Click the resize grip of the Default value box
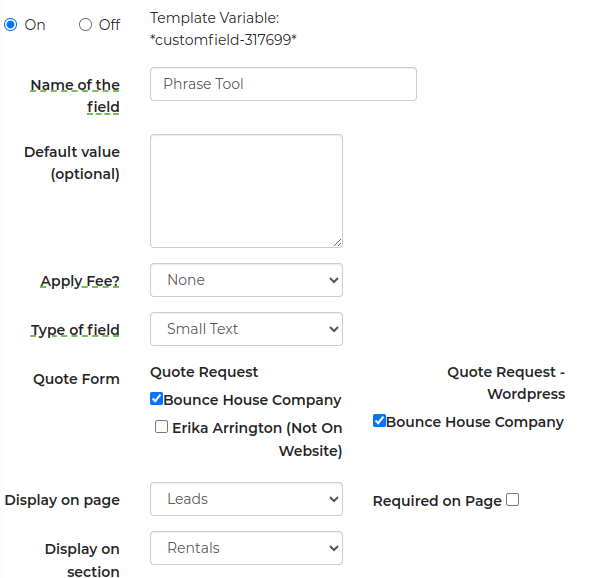The height and width of the screenshot is (578, 599). 337,243
